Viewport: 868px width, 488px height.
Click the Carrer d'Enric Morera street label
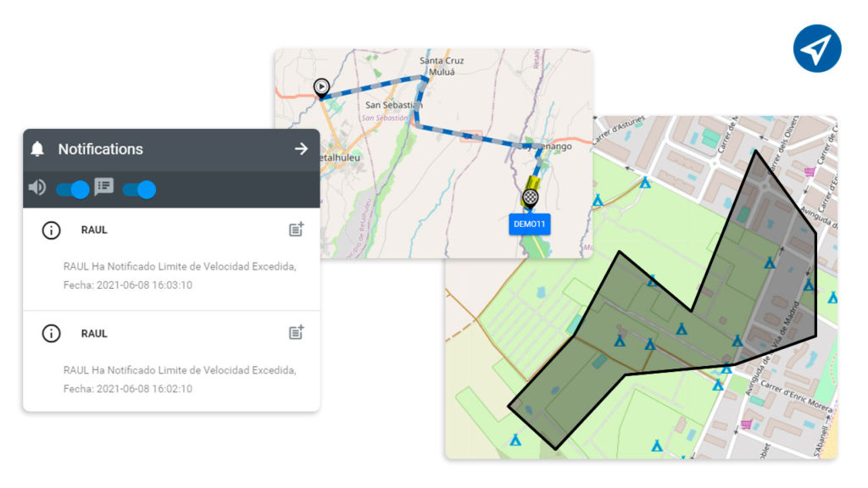click(795, 396)
